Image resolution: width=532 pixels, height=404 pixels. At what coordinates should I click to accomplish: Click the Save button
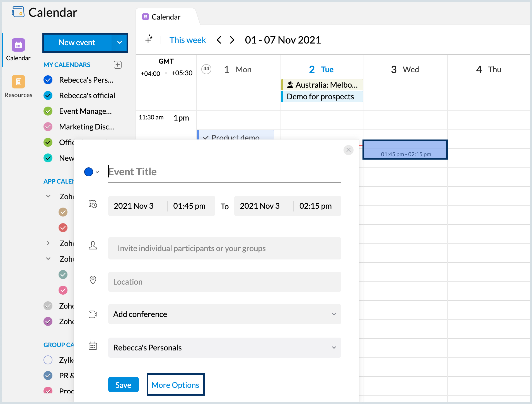click(x=123, y=385)
